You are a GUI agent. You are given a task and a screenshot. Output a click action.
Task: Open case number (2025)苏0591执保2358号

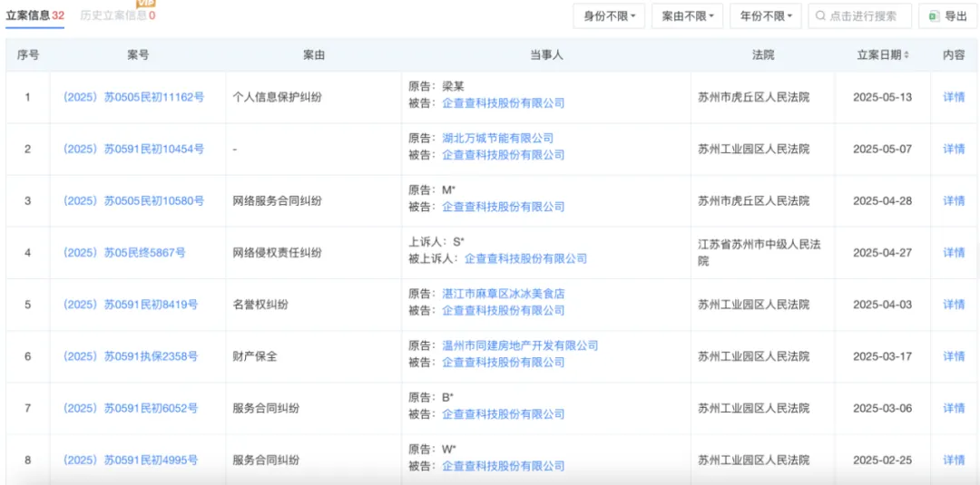130,356
